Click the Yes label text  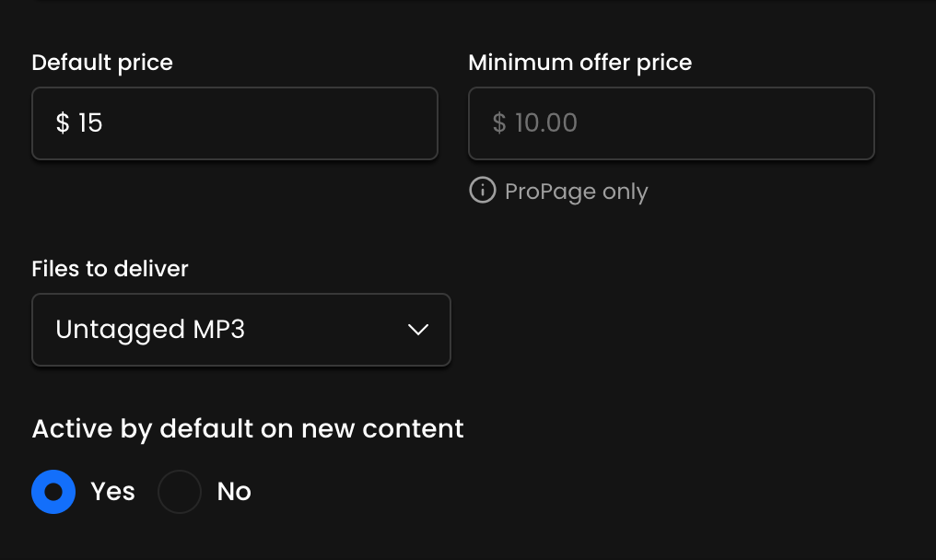point(112,492)
